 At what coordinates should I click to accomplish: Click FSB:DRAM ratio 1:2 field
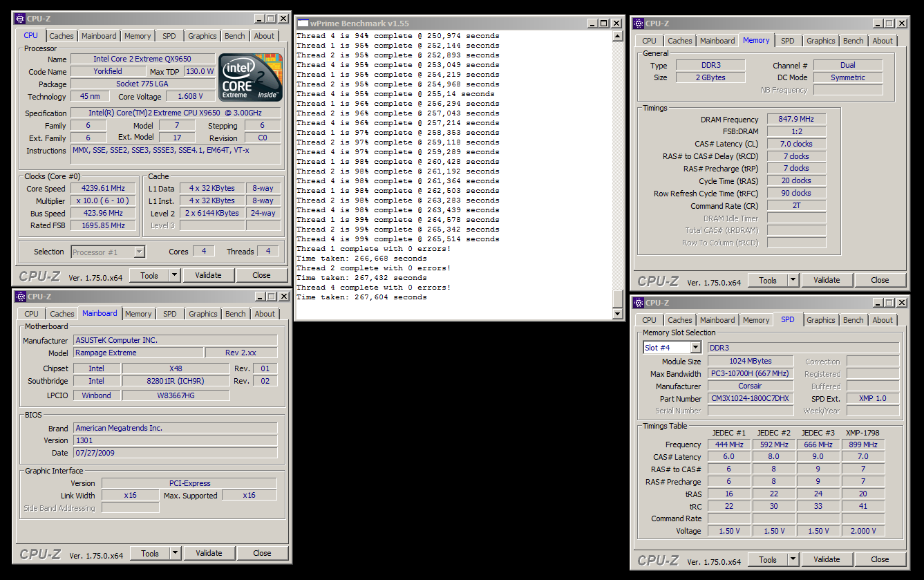tap(796, 131)
